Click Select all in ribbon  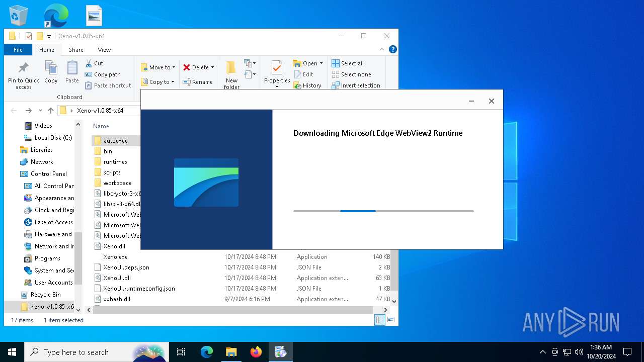[348, 63]
